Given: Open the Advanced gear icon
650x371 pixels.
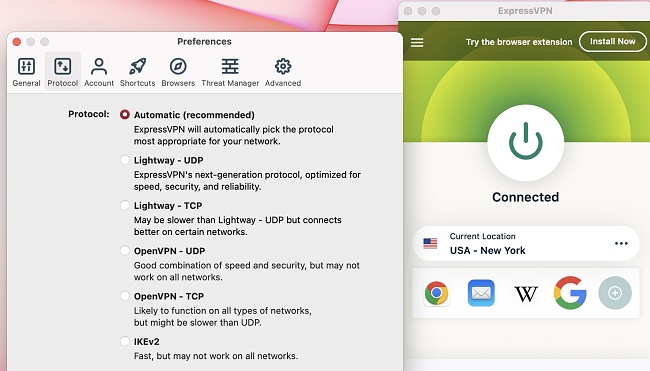Looking at the screenshot, I should pyautogui.click(x=283, y=66).
